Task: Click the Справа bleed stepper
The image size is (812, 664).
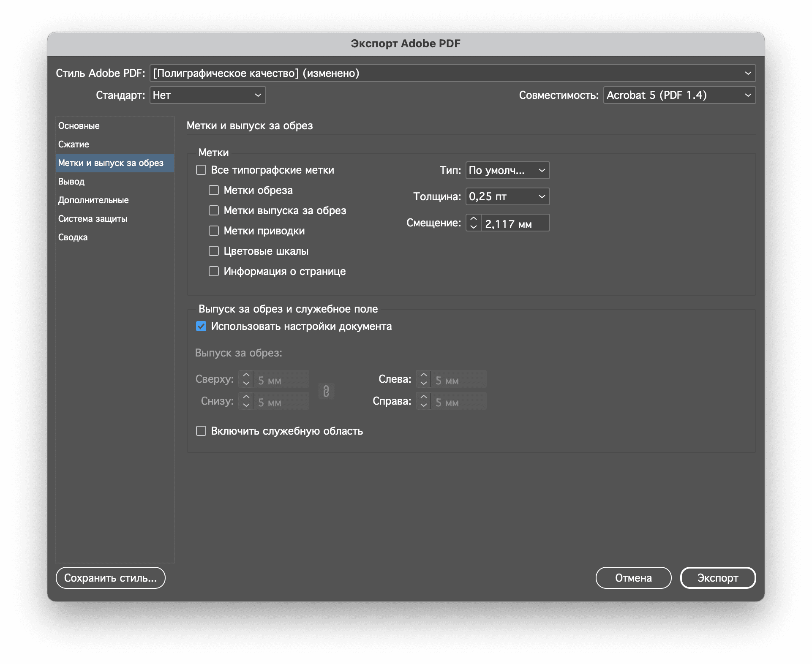Action: click(424, 401)
